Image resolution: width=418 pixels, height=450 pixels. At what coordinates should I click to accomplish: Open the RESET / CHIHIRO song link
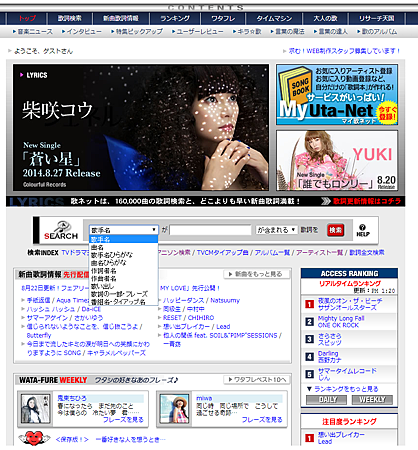click(188, 318)
